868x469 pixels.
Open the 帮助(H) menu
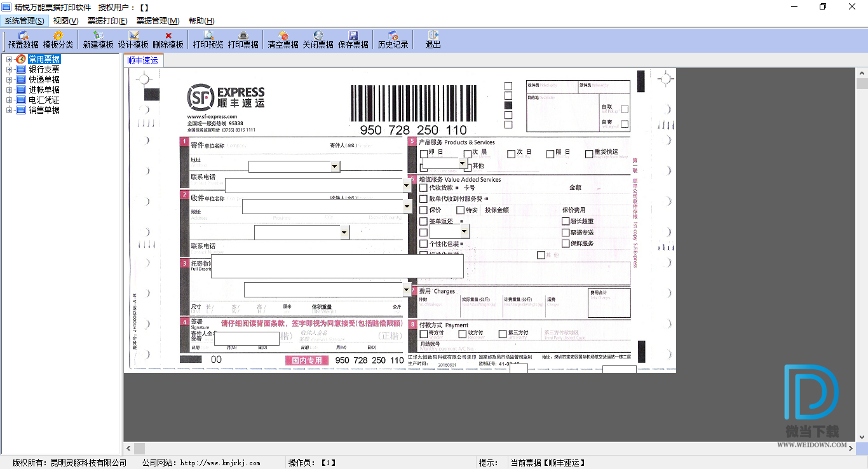point(201,21)
